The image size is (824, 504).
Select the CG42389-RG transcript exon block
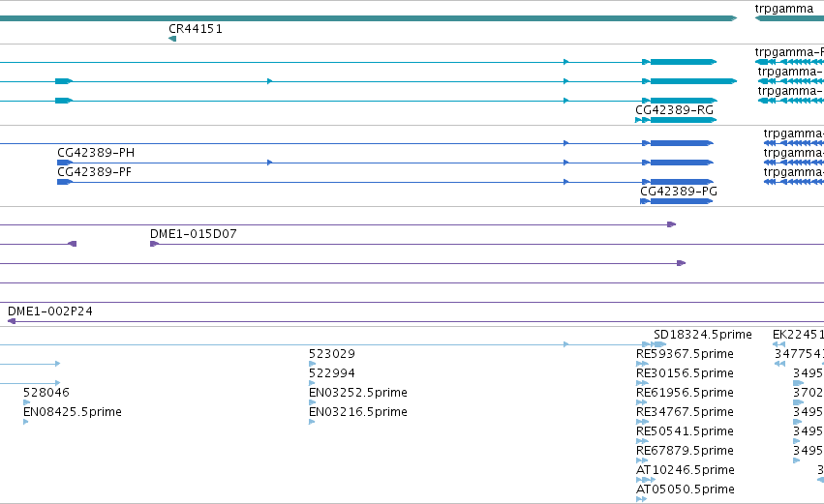click(684, 120)
